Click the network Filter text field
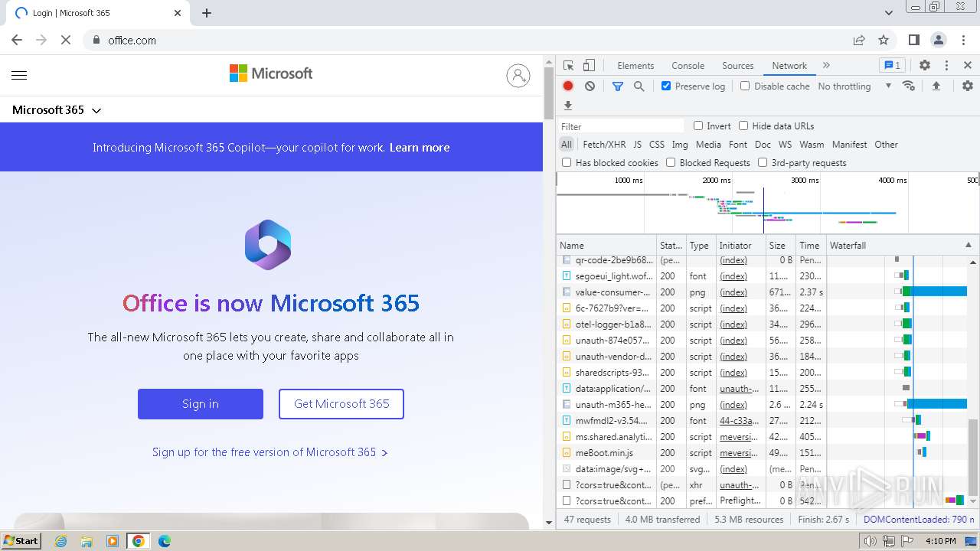 (622, 126)
